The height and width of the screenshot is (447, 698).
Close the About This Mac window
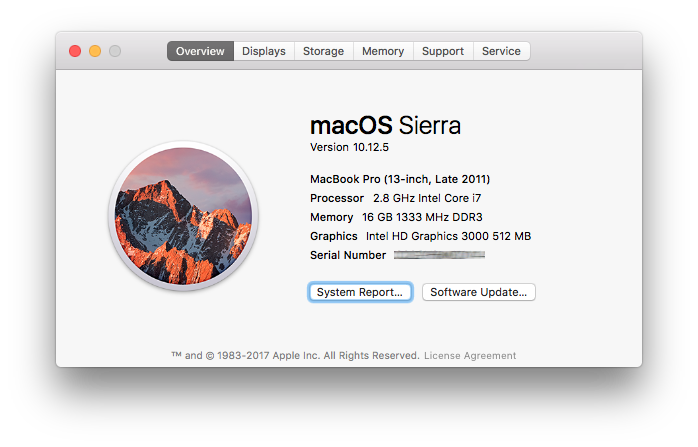(x=75, y=51)
